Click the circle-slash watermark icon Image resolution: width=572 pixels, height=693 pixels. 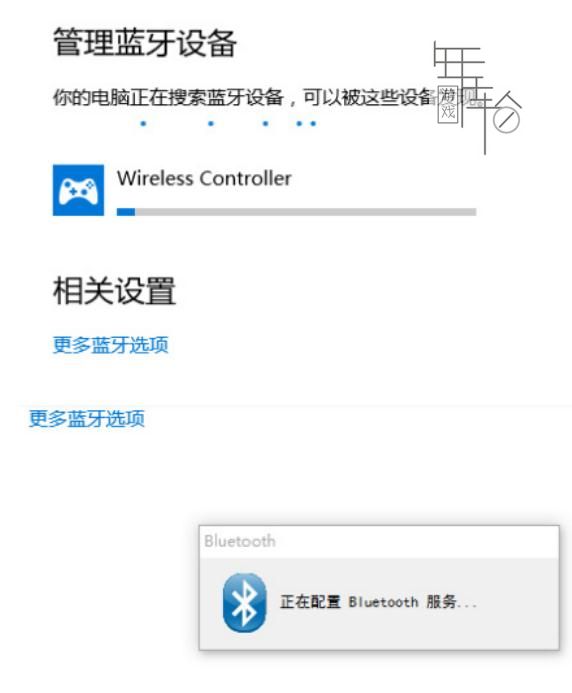tap(506, 119)
